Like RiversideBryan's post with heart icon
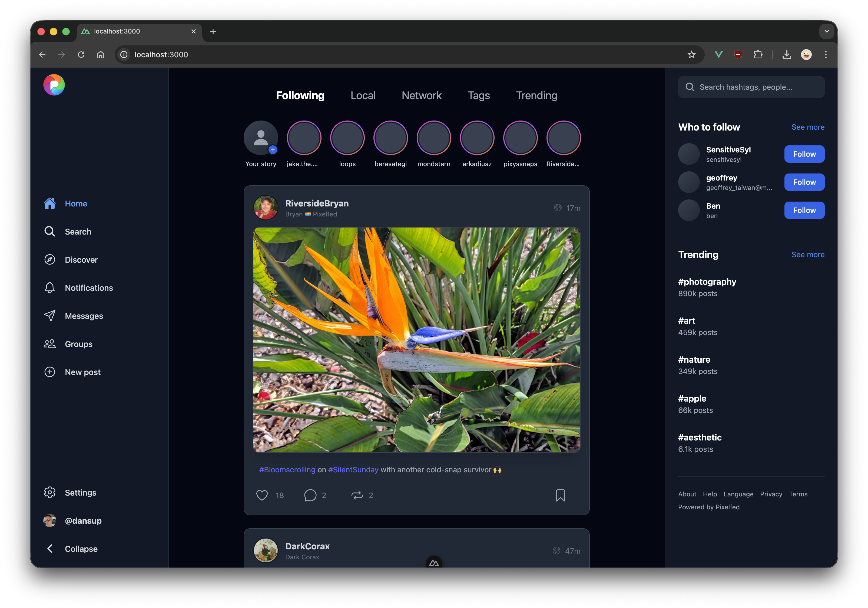The height and width of the screenshot is (608, 868). pyautogui.click(x=261, y=495)
